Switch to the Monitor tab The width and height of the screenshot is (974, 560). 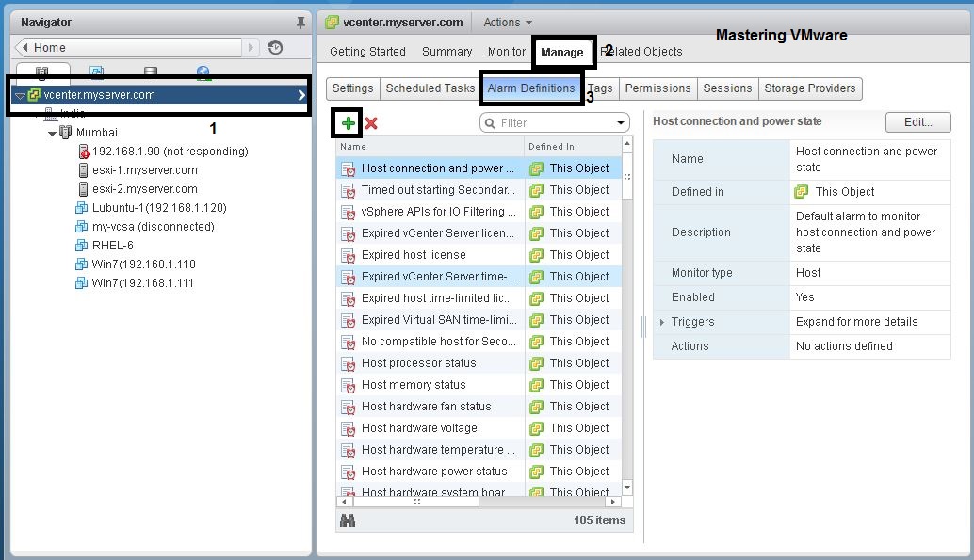click(506, 52)
